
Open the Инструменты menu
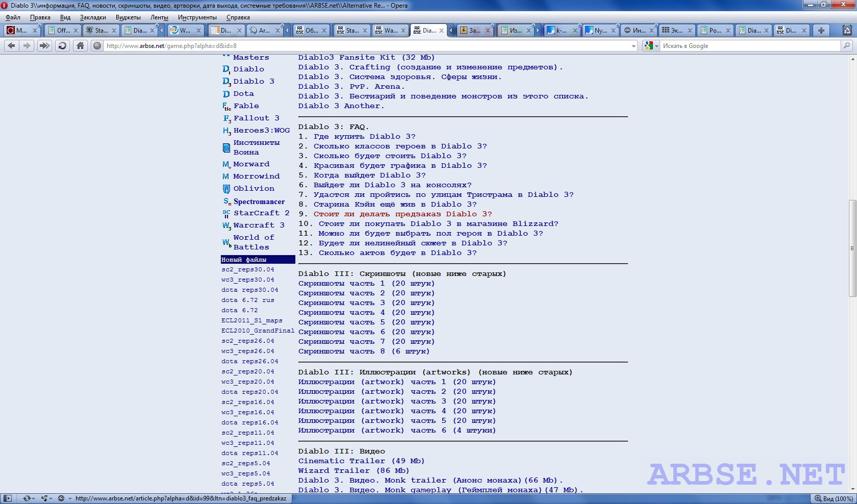pos(197,17)
